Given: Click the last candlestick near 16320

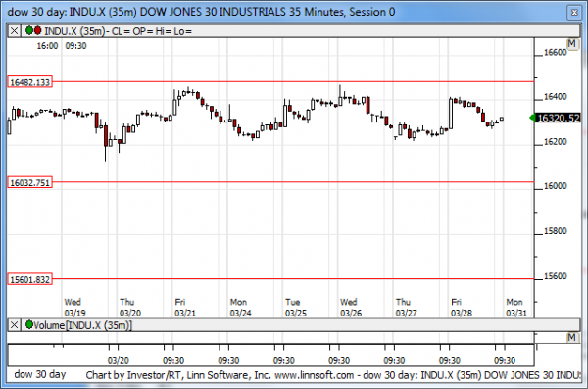Looking at the screenshot, I should pos(502,119).
